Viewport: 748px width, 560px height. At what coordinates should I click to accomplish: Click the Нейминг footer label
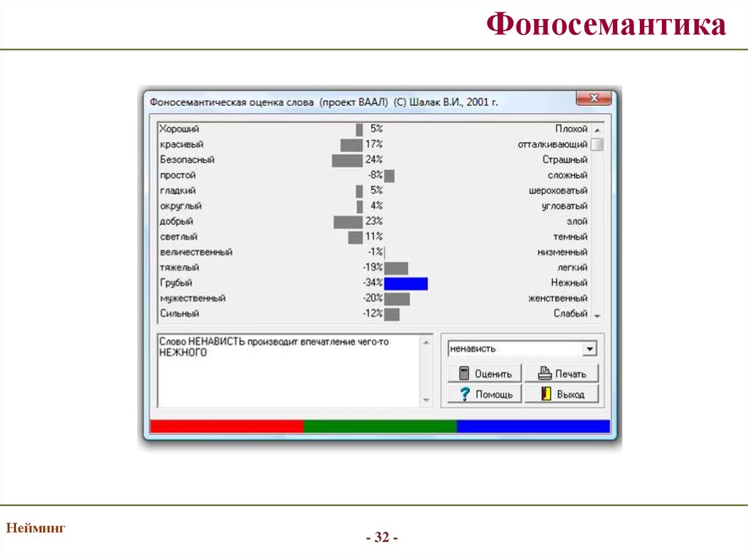pyautogui.click(x=35, y=528)
